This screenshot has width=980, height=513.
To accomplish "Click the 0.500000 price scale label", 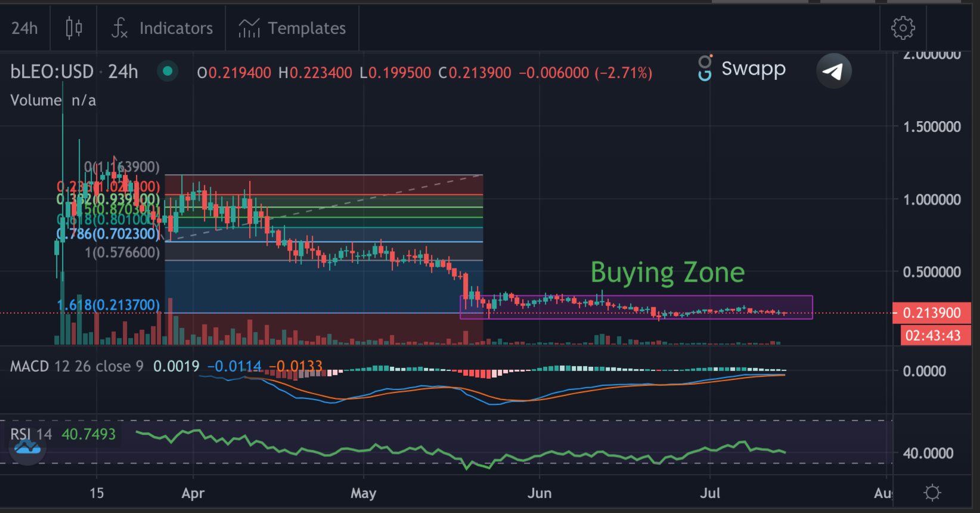I will (x=932, y=272).
